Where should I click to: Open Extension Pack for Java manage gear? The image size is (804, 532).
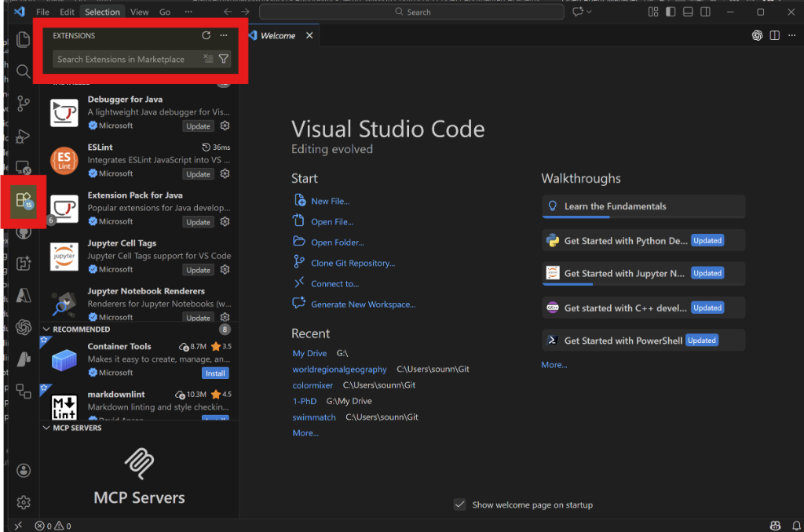pos(225,221)
